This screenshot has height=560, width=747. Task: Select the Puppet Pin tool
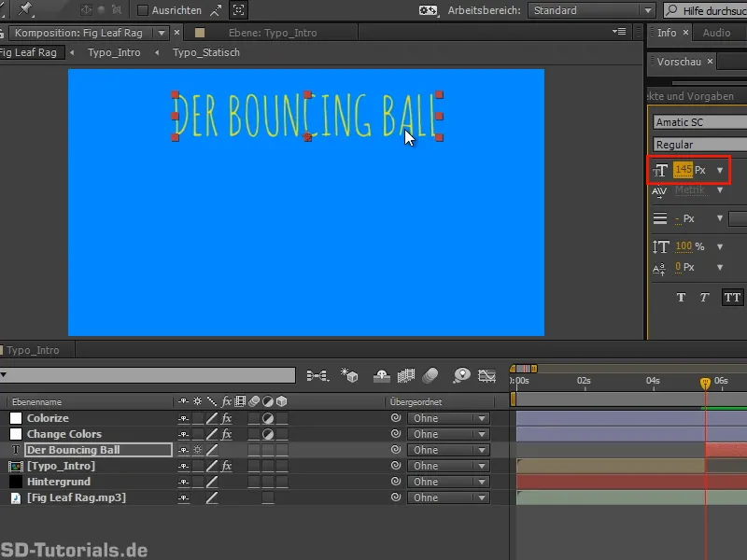point(25,8)
